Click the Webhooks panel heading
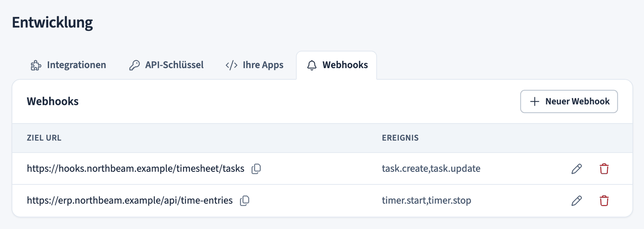 [53, 101]
